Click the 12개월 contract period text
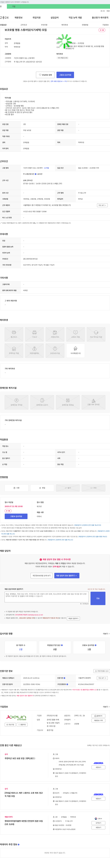This screenshot has width=110, height=868. click(47, 168)
